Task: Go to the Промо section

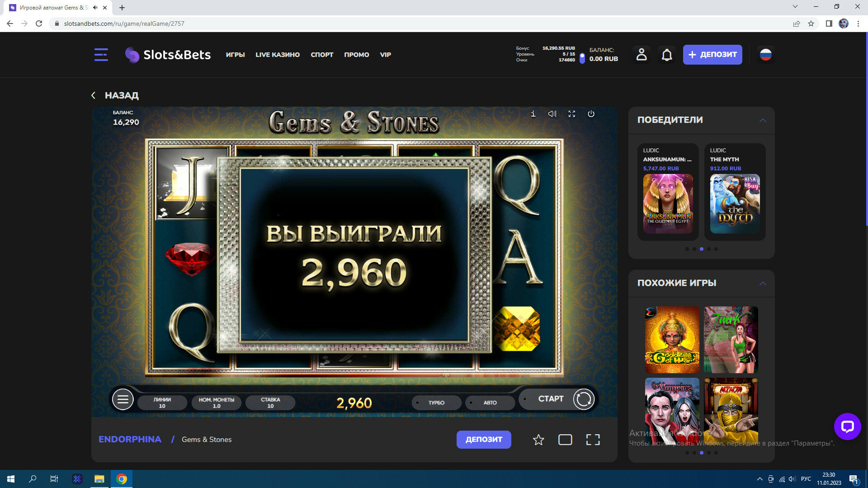Action: pyautogui.click(x=356, y=55)
